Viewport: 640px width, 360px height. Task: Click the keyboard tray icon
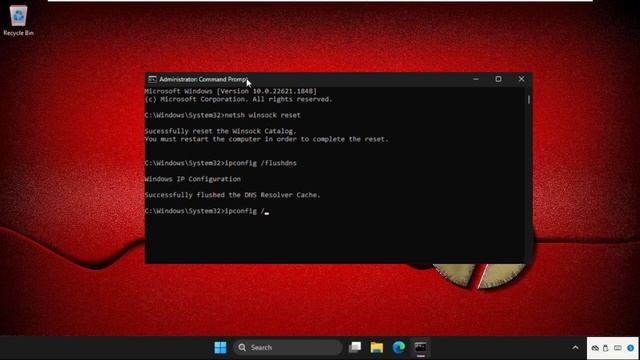click(x=618, y=348)
